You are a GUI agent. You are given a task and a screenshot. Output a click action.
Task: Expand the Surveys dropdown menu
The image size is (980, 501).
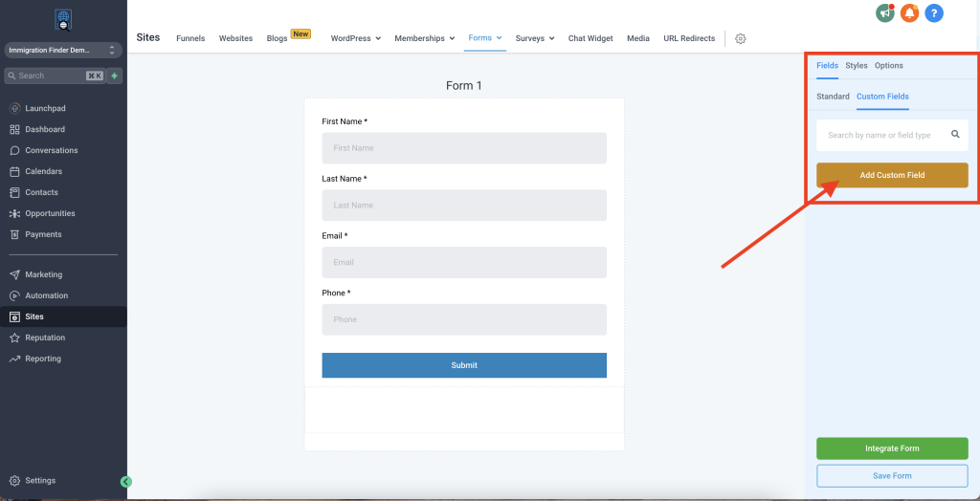pyautogui.click(x=535, y=39)
